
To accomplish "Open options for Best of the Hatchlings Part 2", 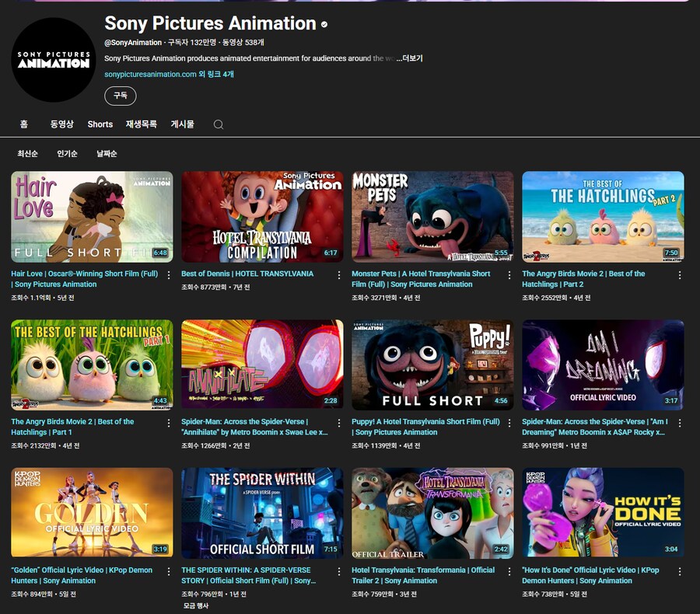I will [680, 275].
